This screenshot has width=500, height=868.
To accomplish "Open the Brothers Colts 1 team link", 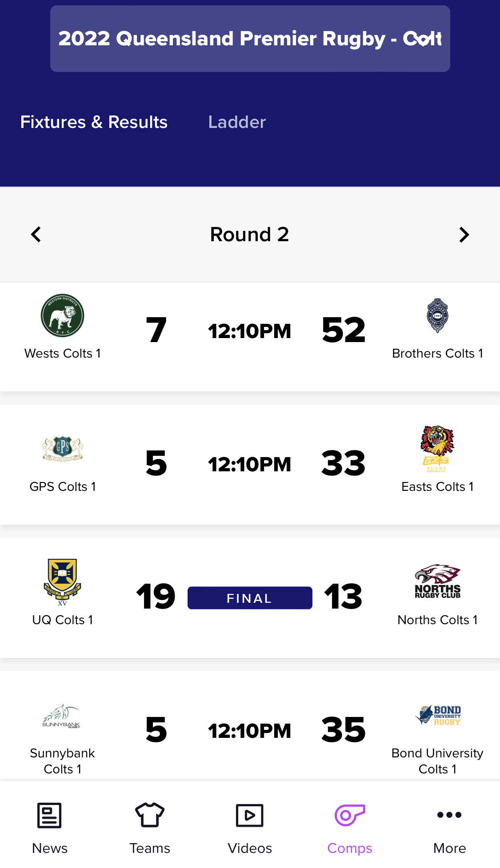I will [x=437, y=354].
